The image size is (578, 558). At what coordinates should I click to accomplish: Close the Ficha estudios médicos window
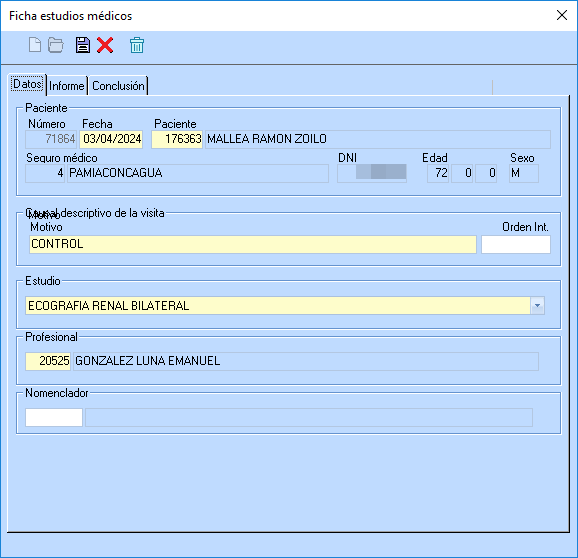[x=562, y=15]
